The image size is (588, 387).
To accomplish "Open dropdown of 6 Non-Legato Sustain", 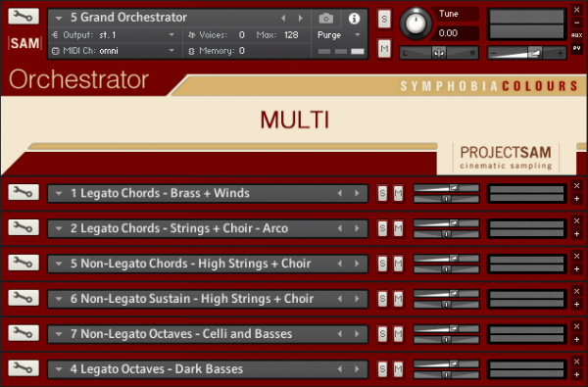I will [59, 299].
